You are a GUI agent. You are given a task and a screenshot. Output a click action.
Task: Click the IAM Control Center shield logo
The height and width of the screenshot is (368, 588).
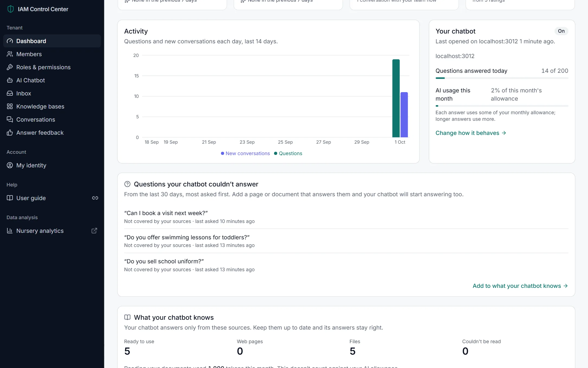click(10, 9)
